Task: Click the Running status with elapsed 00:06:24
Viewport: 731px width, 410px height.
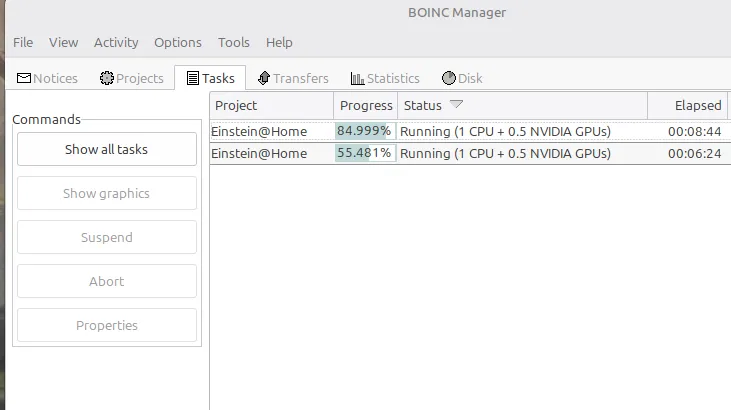Action: tap(505, 153)
